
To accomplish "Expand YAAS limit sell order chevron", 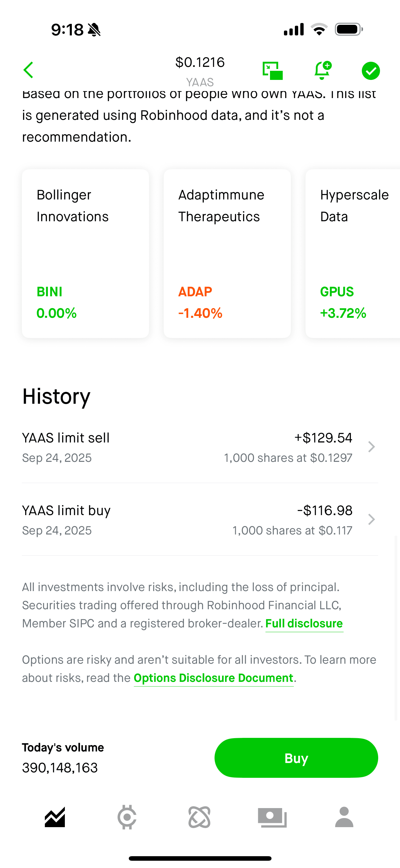I will coord(371,447).
